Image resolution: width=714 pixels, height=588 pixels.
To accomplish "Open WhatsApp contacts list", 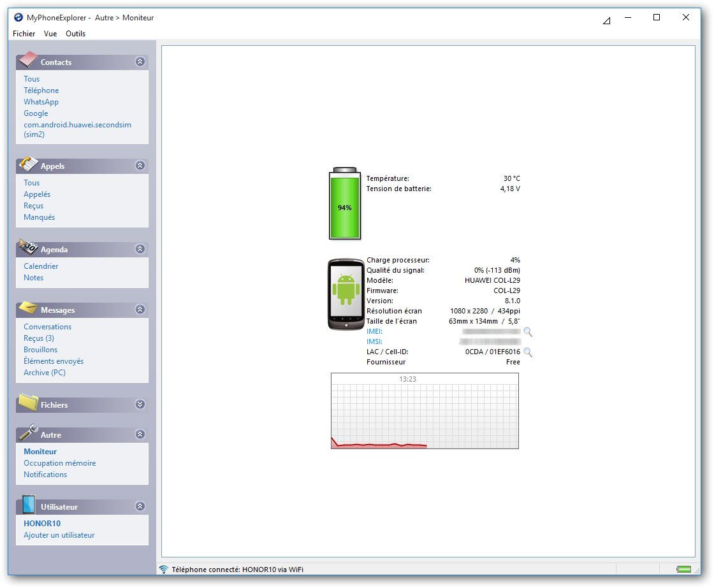I will (41, 102).
